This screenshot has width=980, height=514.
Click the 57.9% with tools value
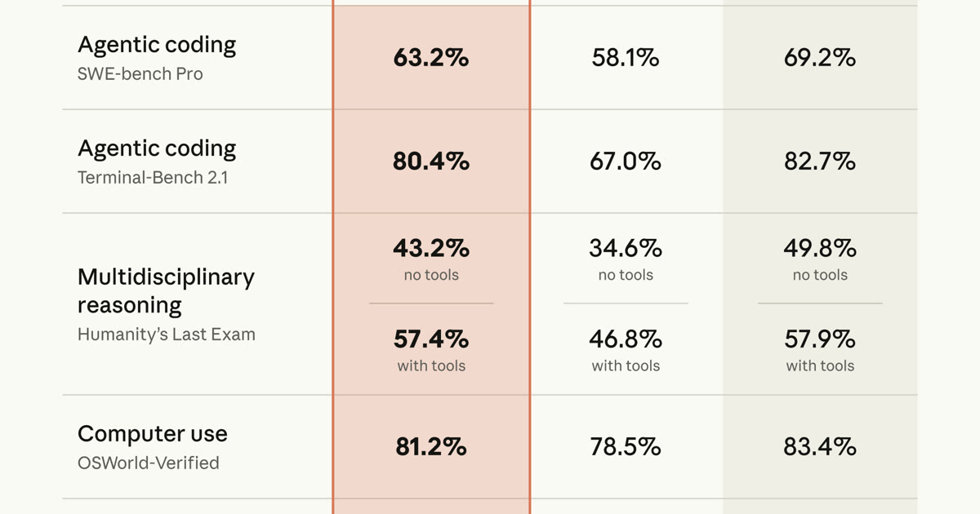tap(820, 338)
